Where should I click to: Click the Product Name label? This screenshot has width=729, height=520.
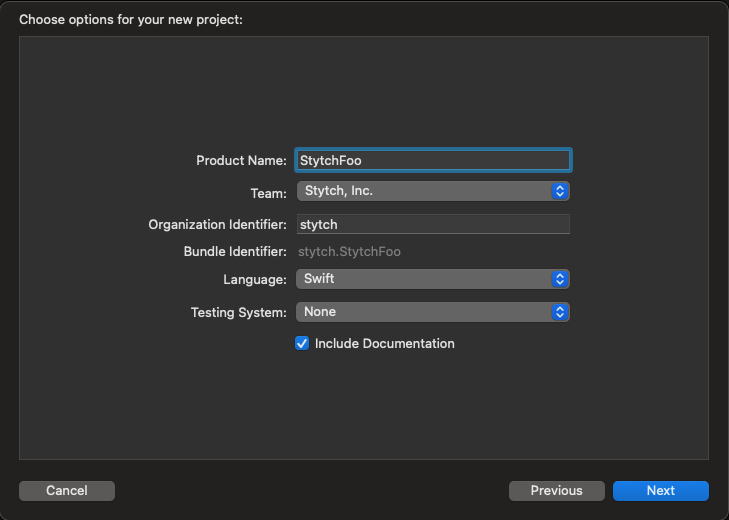pyautogui.click(x=241, y=160)
